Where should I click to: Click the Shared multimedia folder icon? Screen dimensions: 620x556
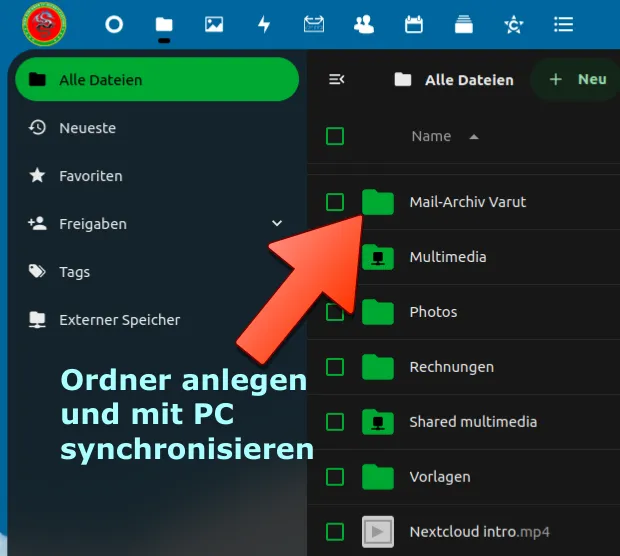[378, 422]
